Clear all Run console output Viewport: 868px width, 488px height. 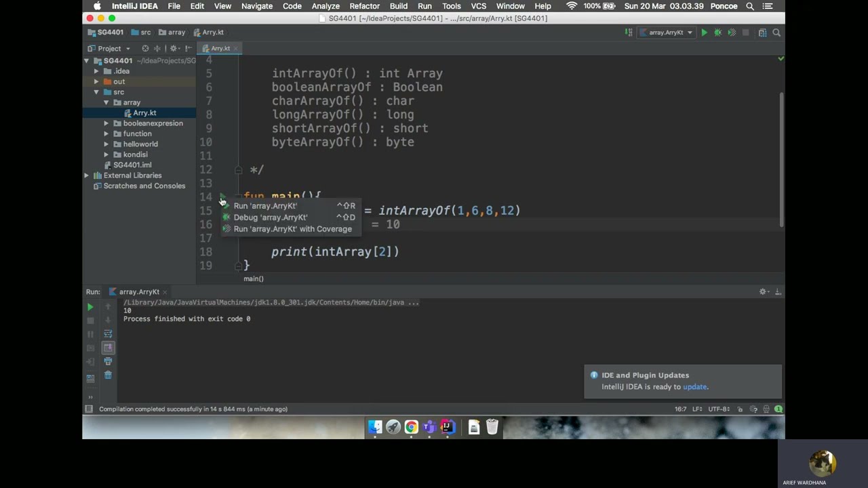click(x=108, y=375)
